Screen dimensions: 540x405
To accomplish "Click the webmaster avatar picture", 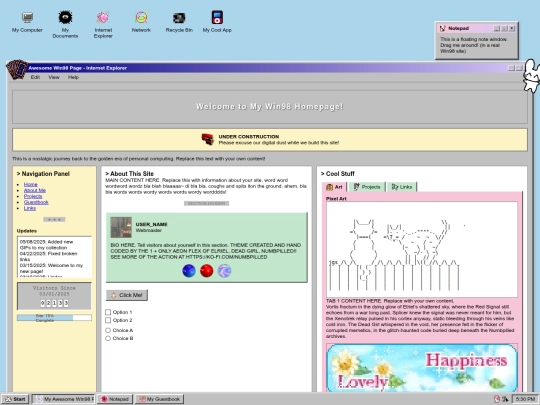I will pyautogui.click(x=121, y=227).
